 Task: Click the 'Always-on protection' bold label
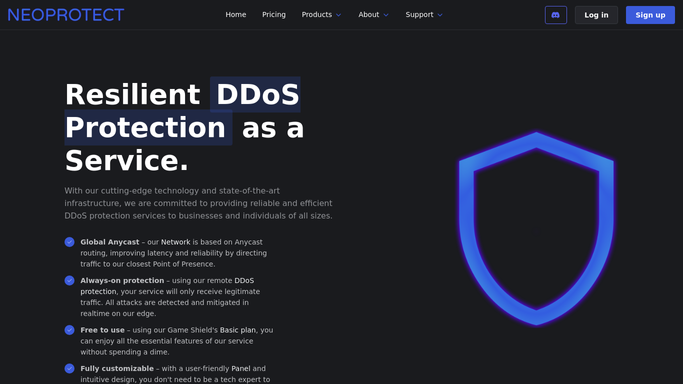click(122, 280)
